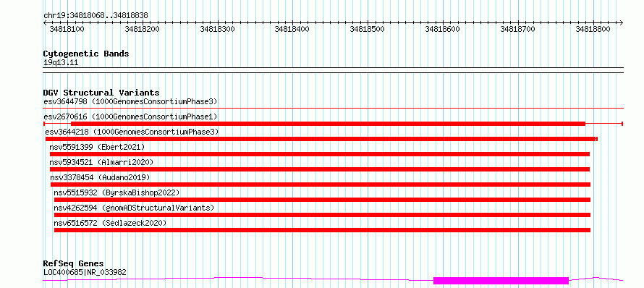Click the DGV Structural Variants track title
This screenshot has height=288, width=644.
pos(101,93)
